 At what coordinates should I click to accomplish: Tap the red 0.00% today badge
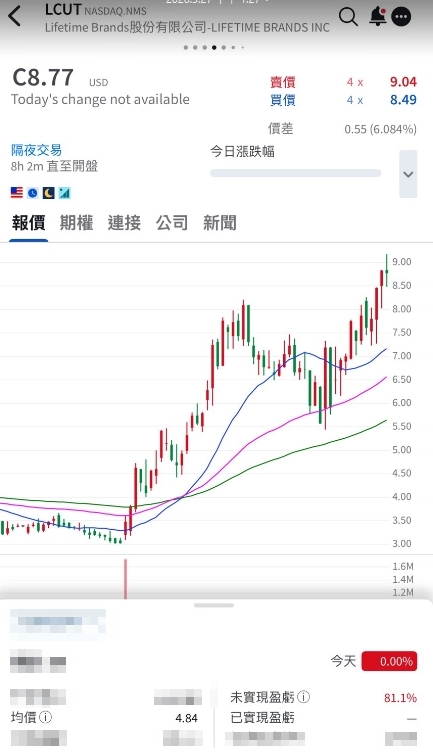click(x=389, y=661)
